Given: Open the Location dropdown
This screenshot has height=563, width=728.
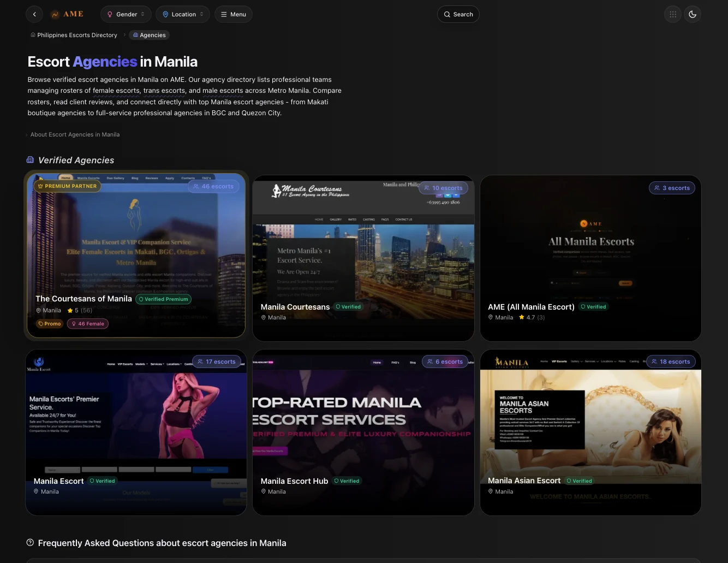Looking at the screenshot, I should coord(183,14).
